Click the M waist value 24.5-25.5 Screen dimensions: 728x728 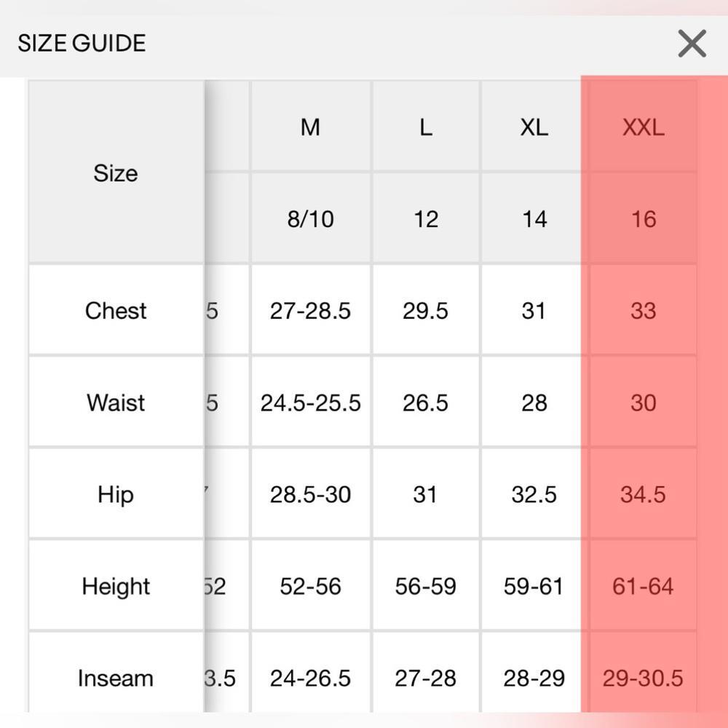(310, 403)
